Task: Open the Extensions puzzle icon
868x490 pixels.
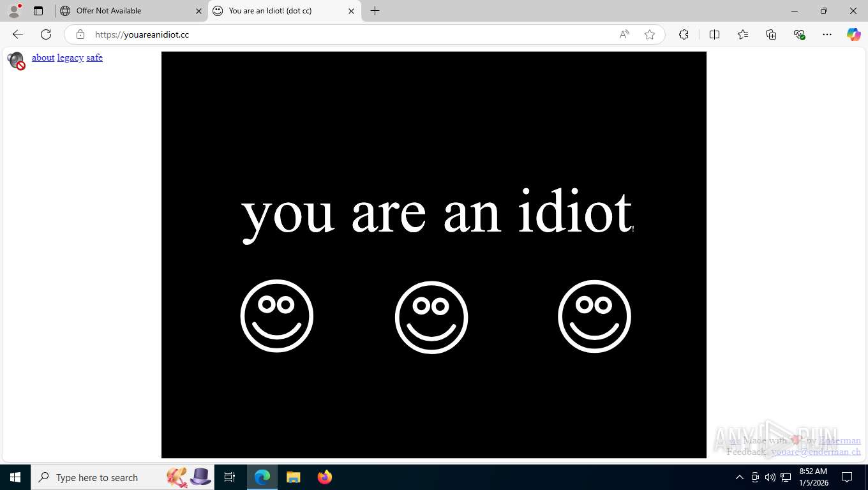Action: click(684, 34)
